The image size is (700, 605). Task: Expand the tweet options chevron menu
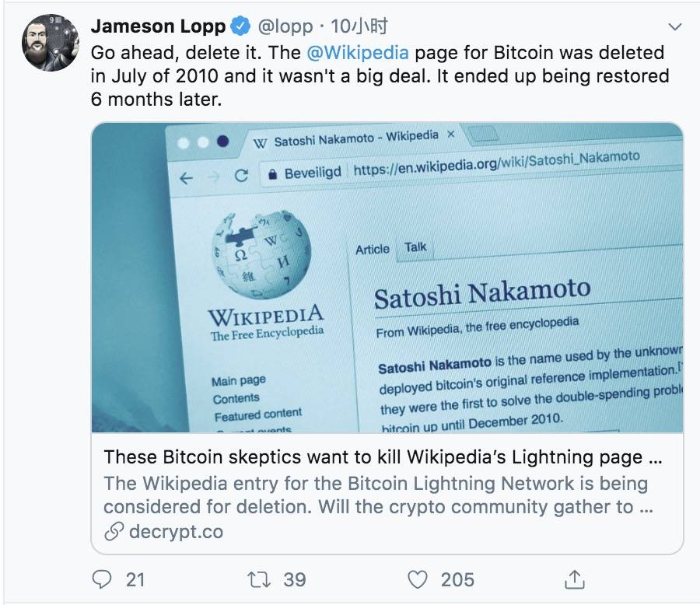pyautogui.click(x=675, y=26)
